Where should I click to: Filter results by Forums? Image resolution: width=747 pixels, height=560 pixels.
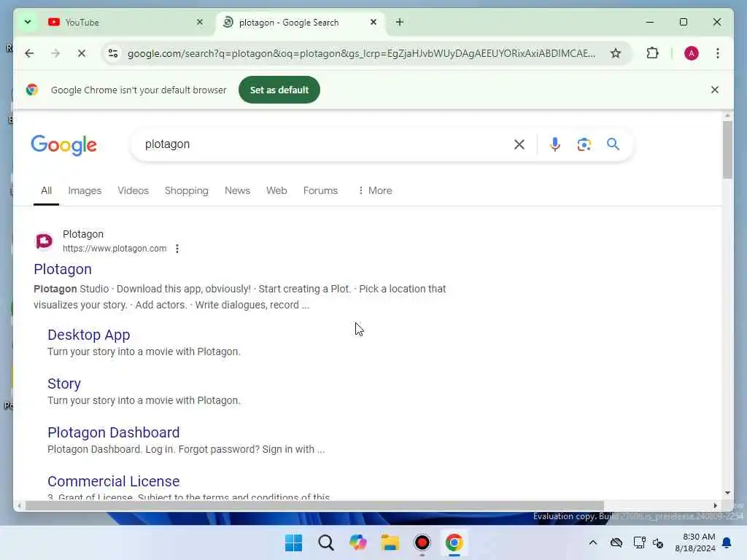pos(320,190)
